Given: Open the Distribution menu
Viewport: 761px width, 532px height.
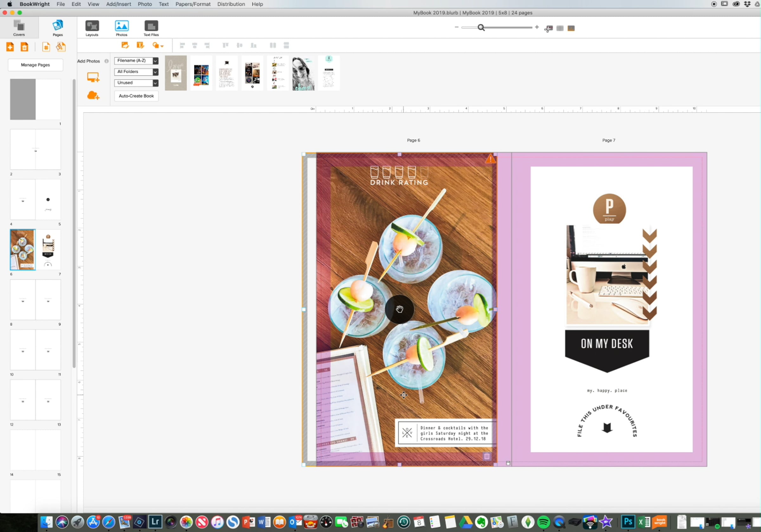Looking at the screenshot, I should point(231,4).
